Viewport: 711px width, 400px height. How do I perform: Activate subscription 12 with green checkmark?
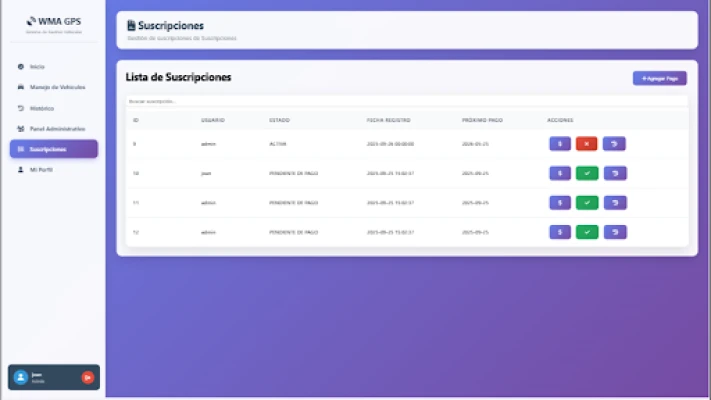[587, 232]
